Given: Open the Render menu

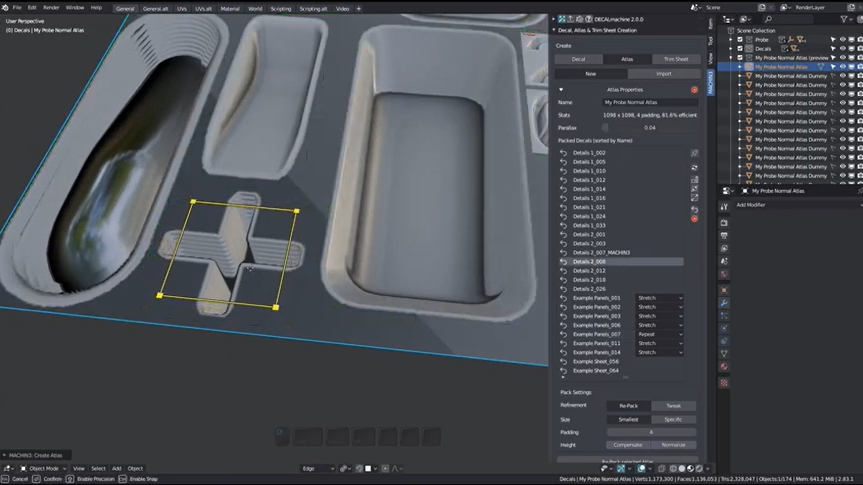Looking at the screenshot, I should (51, 8).
